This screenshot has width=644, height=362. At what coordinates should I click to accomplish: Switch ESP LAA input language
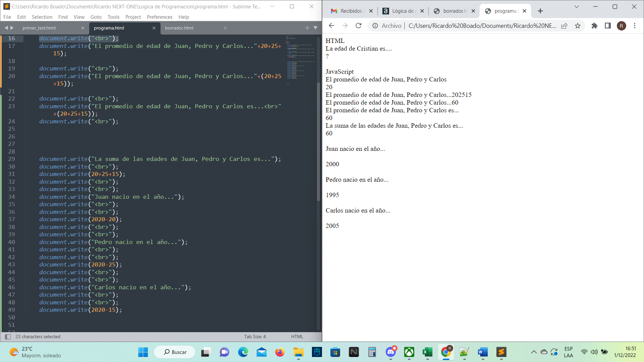pos(569,352)
